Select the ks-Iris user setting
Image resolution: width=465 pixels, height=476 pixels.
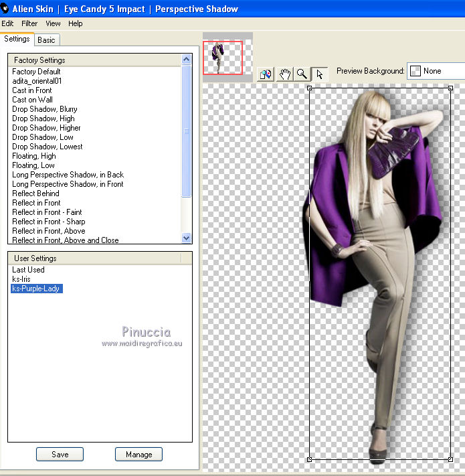21,279
